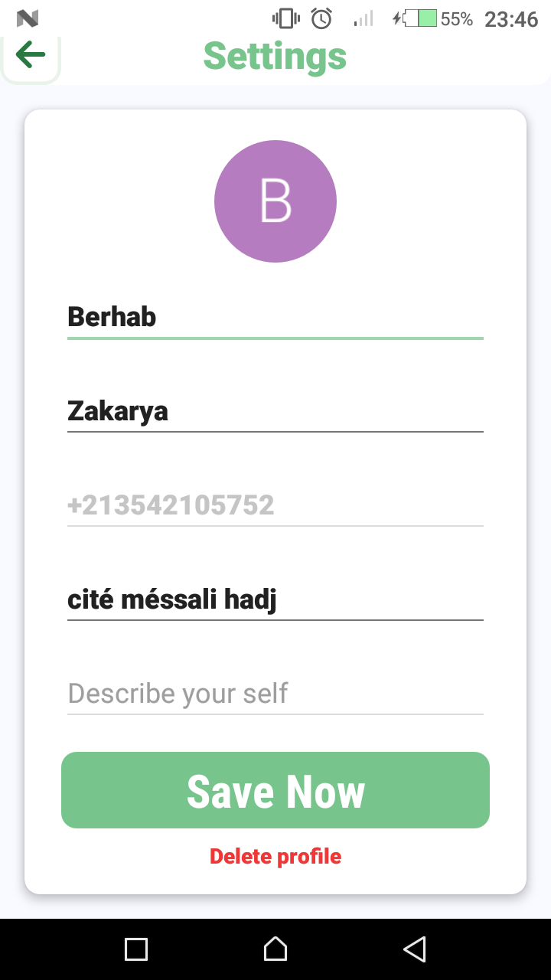Viewport: 551px width, 980px height.
Task: Tap the alarm clock status icon
Action: pos(321,18)
